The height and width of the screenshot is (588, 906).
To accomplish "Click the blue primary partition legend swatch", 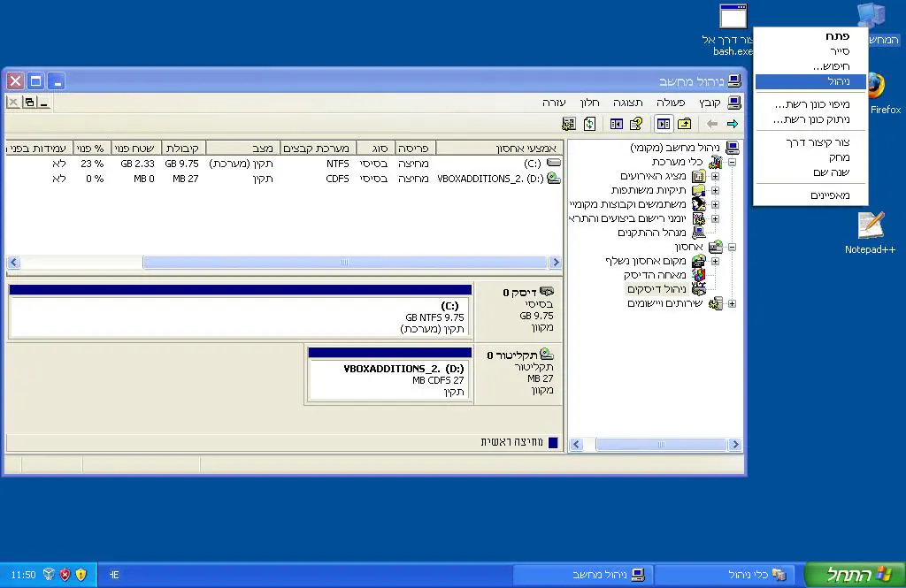I will pyautogui.click(x=554, y=442).
